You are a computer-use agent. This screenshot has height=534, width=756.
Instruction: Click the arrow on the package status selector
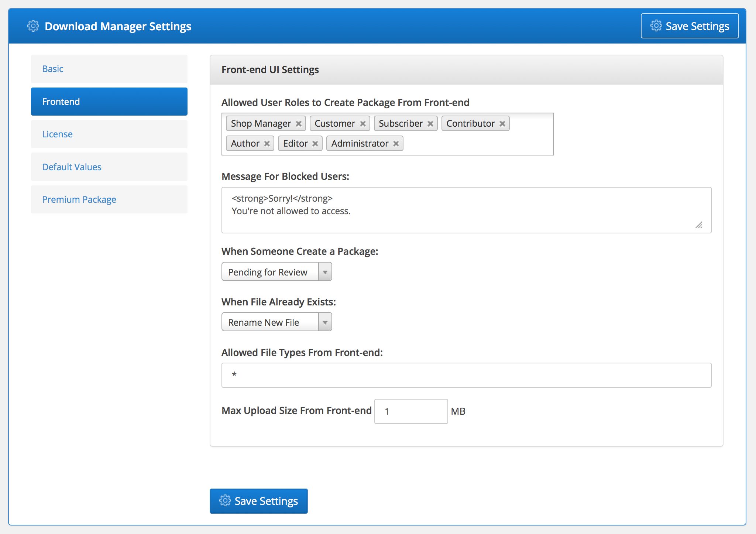click(324, 271)
